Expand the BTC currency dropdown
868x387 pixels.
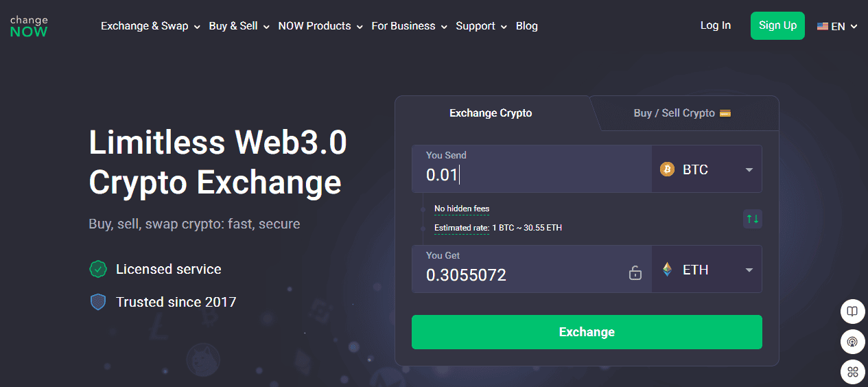click(x=749, y=169)
